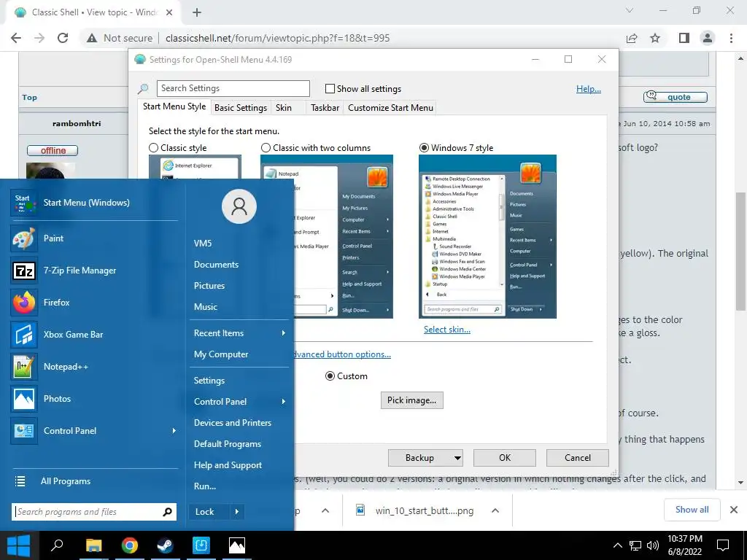
Task: Open win_10_start_butt png download options chevron
Action: [495, 510]
